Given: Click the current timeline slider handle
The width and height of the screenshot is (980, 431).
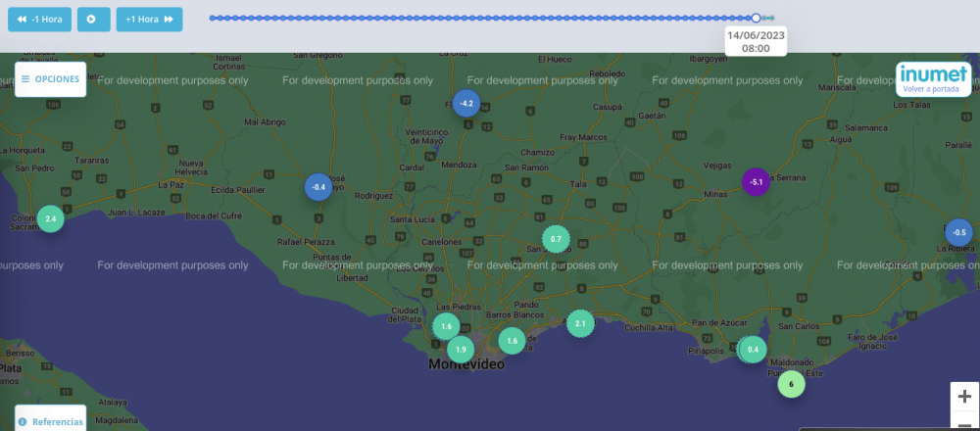Looking at the screenshot, I should click(x=756, y=18).
